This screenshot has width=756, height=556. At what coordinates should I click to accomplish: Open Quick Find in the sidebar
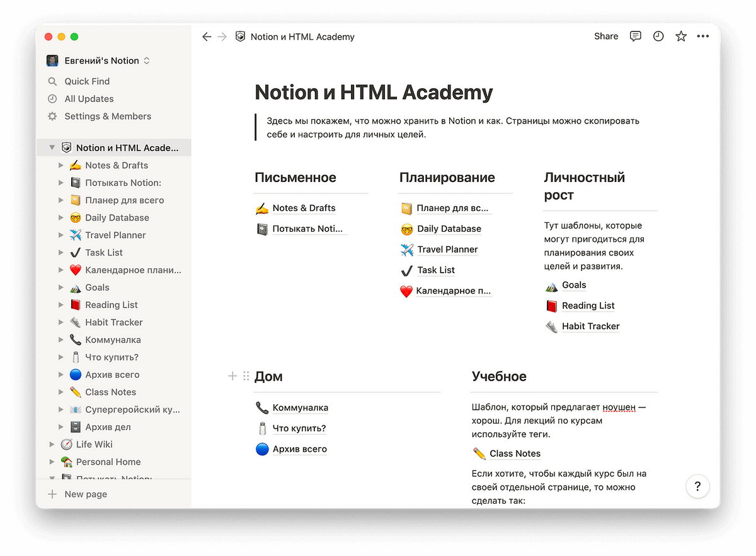(87, 81)
